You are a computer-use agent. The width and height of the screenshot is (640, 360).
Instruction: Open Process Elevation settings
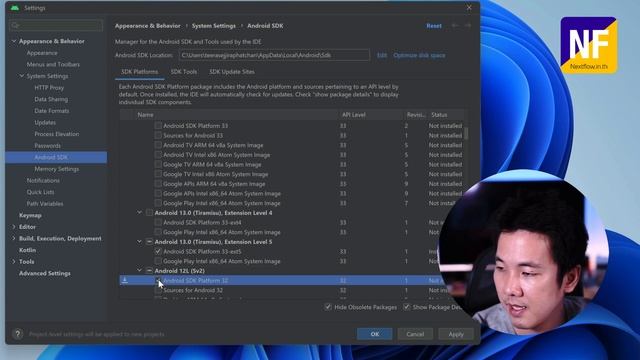pos(57,134)
